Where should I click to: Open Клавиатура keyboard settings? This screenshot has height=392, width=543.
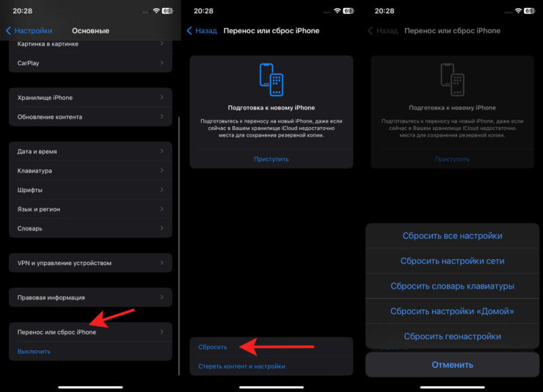(90, 170)
